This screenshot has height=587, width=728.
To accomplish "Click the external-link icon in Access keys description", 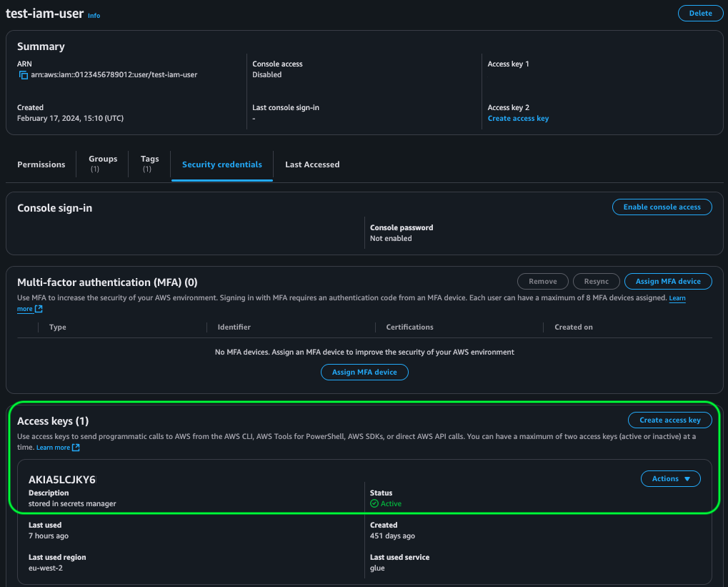I will (x=76, y=447).
